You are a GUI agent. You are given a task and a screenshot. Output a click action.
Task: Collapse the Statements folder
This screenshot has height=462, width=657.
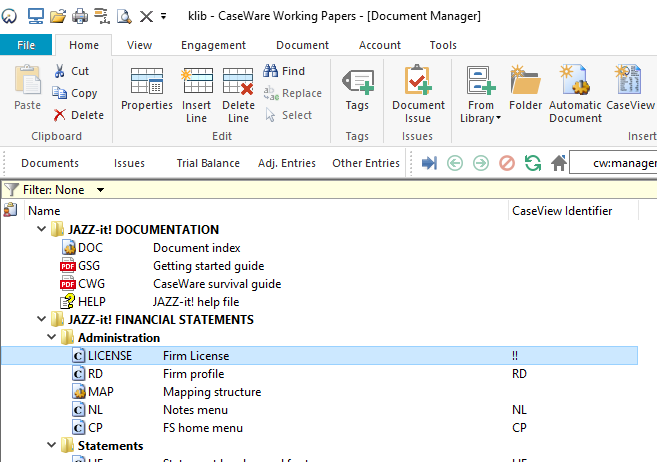(51, 445)
